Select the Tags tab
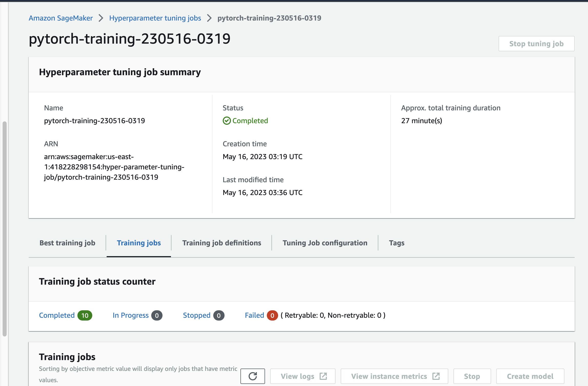The image size is (588, 386). 397,243
